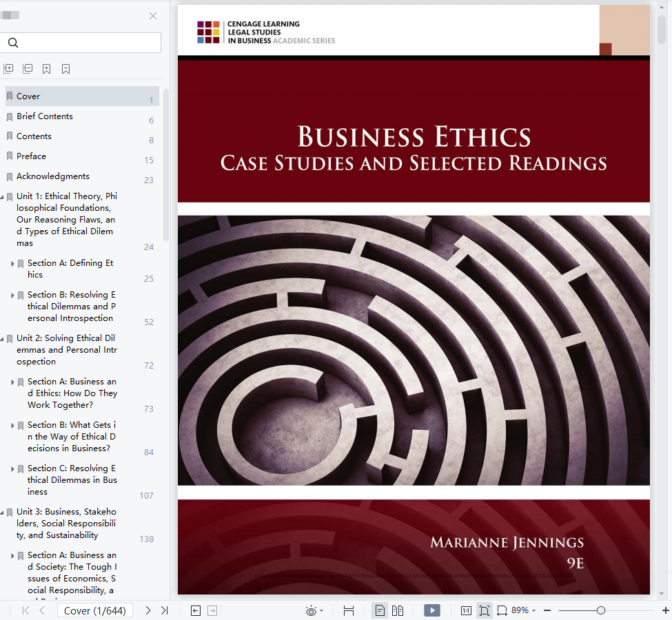Jump to Brief Contents bookmark
Viewport: 672px width, 620px height.
45,116
